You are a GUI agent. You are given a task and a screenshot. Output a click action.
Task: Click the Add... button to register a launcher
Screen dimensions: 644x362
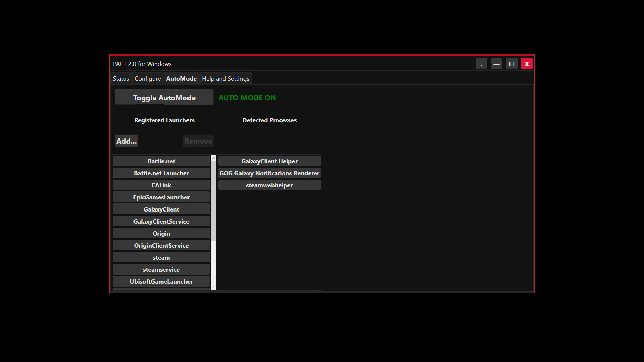(x=126, y=141)
